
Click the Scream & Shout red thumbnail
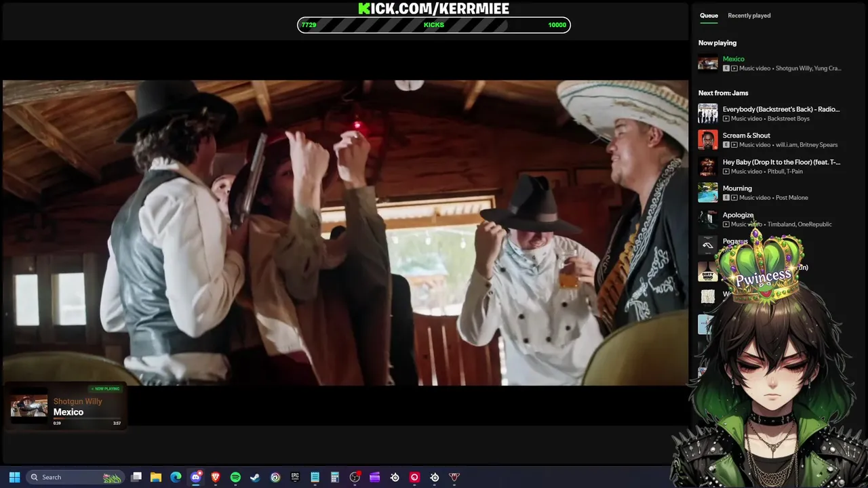coord(708,140)
